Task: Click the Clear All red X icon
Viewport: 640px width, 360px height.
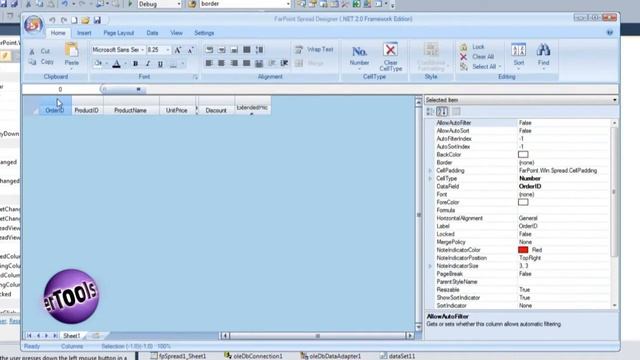Action: click(x=464, y=57)
